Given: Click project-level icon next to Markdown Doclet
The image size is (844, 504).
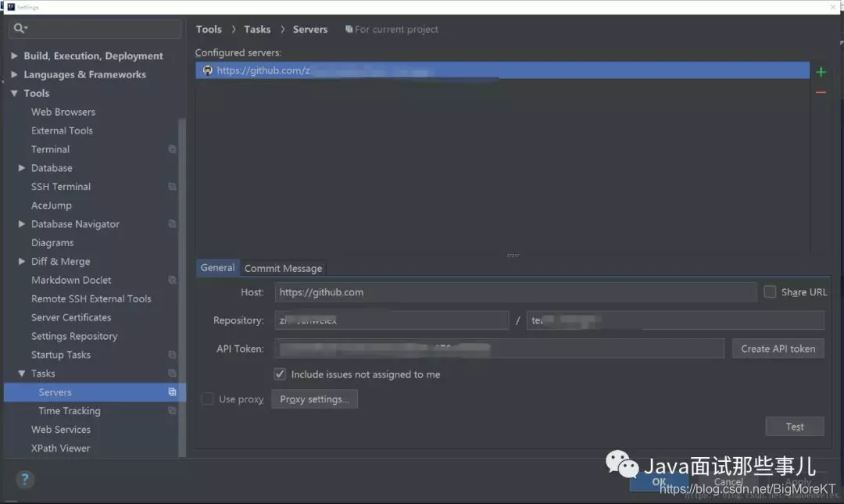Looking at the screenshot, I should tap(172, 280).
